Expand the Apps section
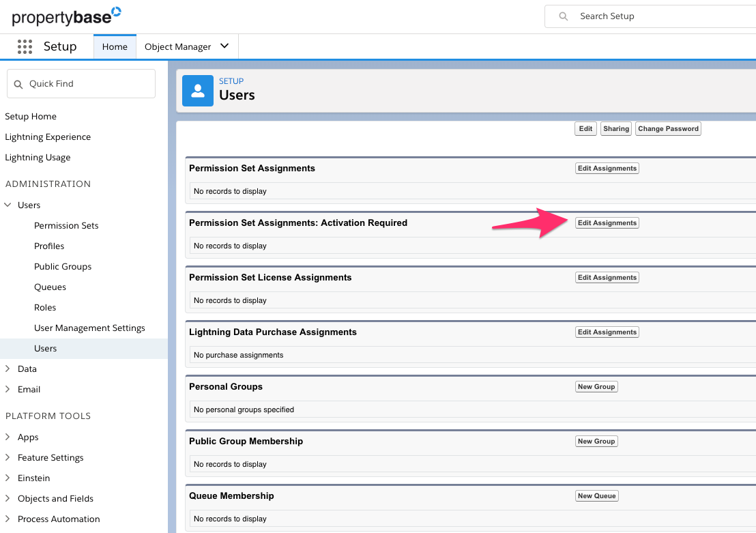756x533 pixels. coord(8,437)
